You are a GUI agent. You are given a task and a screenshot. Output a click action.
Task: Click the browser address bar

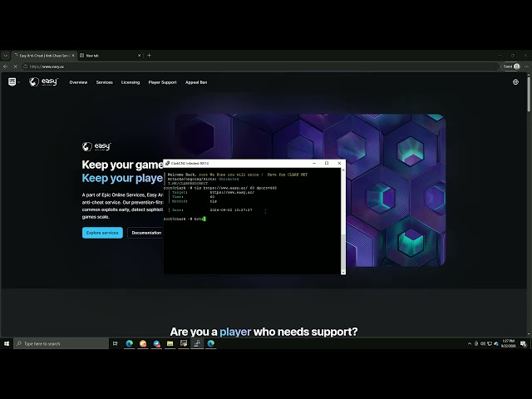coord(260,66)
